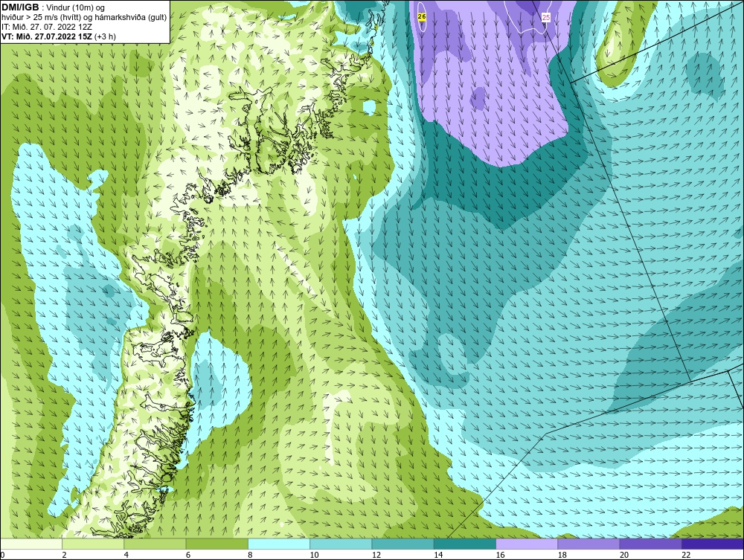Viewport: 744px width, 560px height.
Task: Select the medium purple 18–20 legend swatch
Action: (x=589, y=544)
